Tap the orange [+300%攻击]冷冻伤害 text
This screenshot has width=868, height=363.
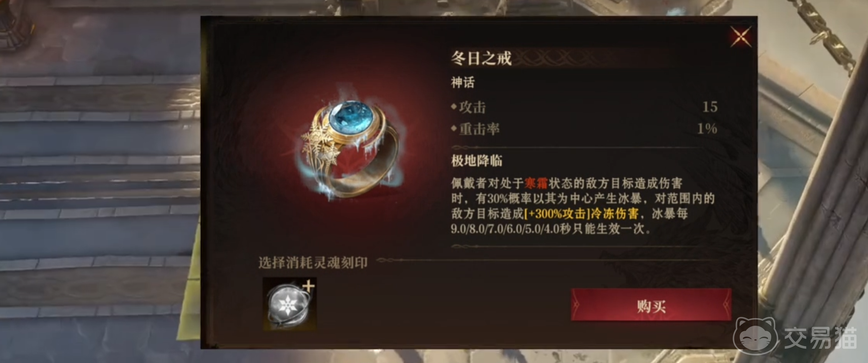[x=581, y=214]
